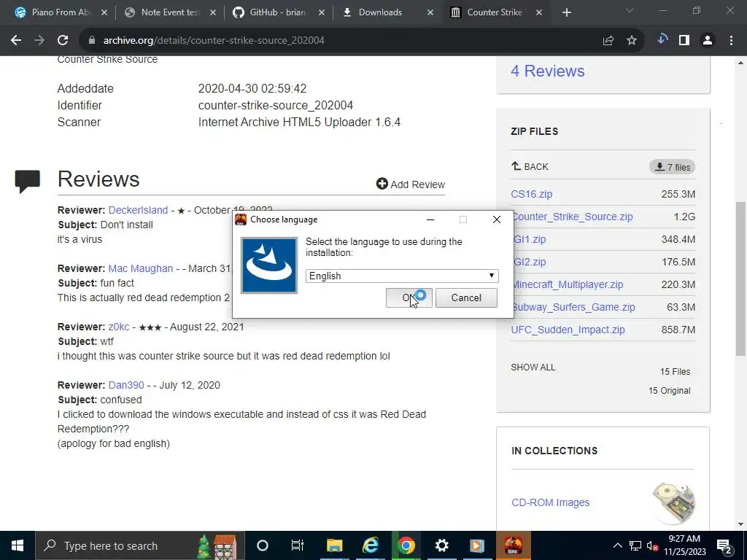
Task: Click the padlock site info icon
Action: 92,41
